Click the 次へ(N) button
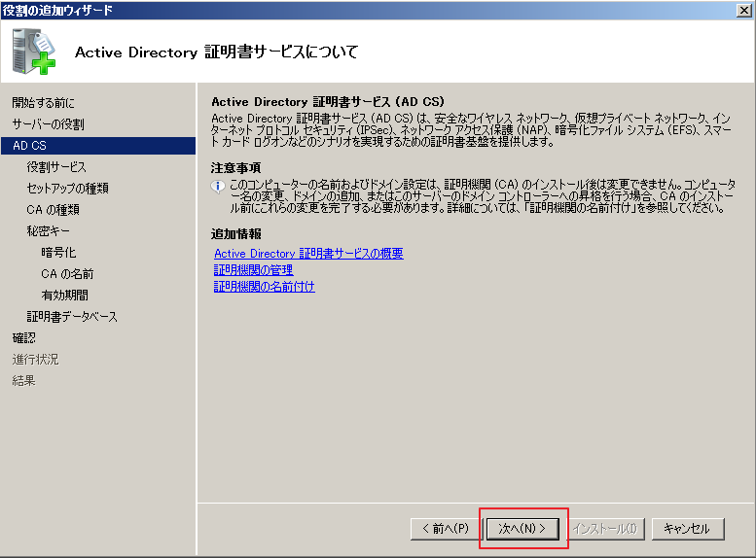756x558 pixels. point(522,529)
